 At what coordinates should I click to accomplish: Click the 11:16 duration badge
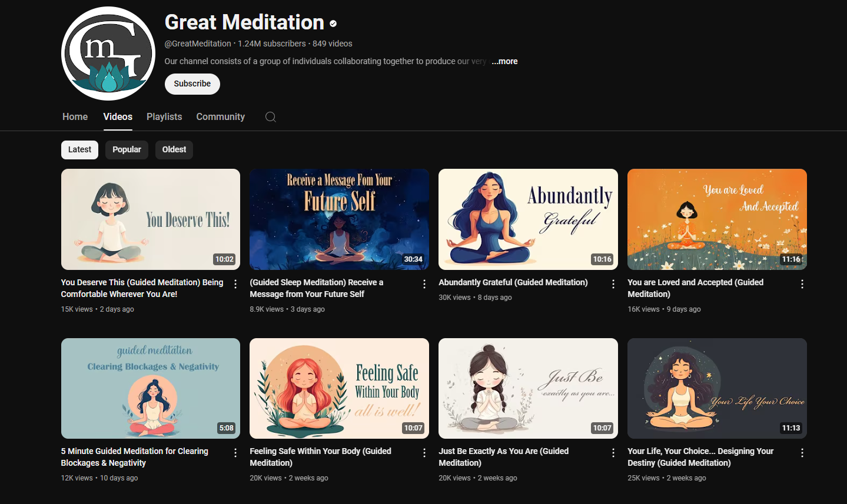point(791,259)
